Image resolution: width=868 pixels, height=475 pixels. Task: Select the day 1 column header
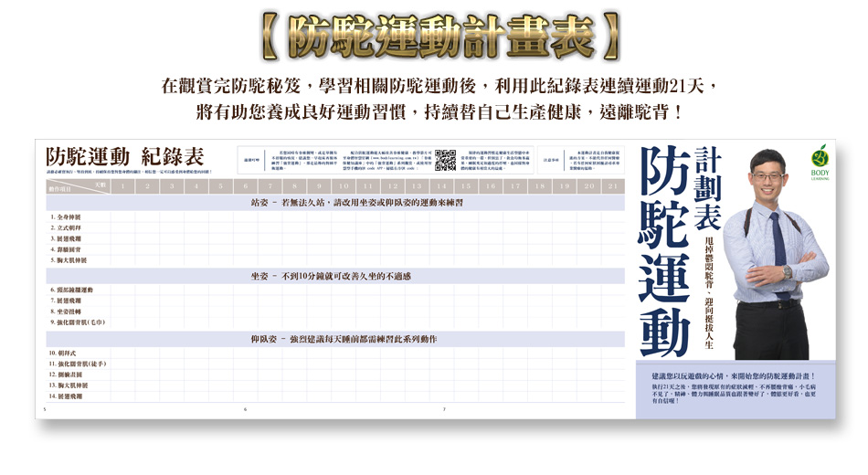[123, 186]
